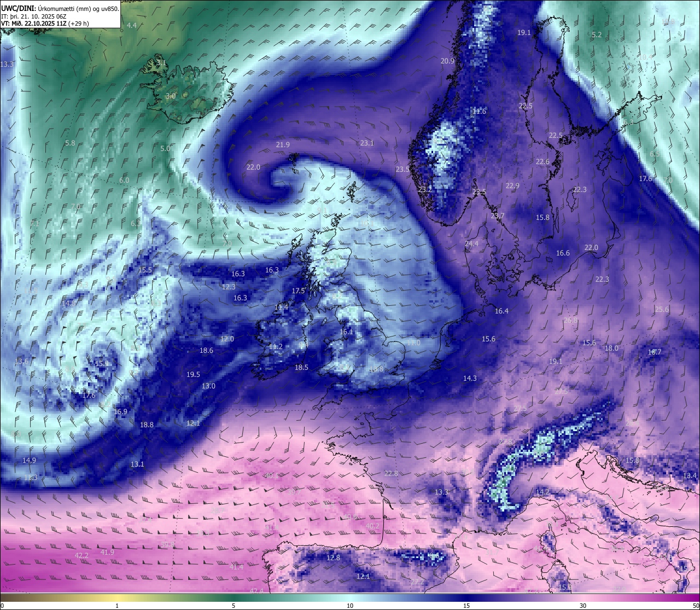This screenshot has width=700, height=610.
Task: Click the 'UWC/DINI: Úrkomumætti (mm) og uv850.' title
Action: coord(60,8)
